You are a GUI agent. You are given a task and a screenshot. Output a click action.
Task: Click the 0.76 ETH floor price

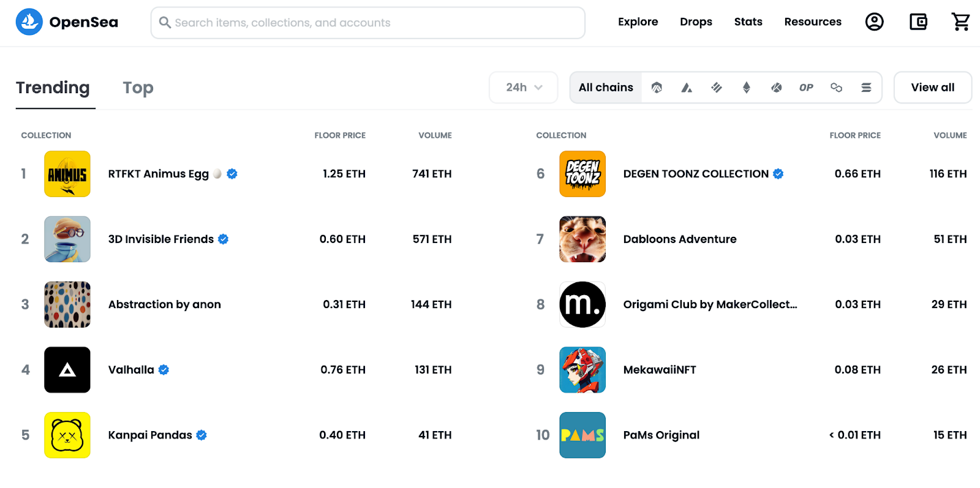coord(343,370)
